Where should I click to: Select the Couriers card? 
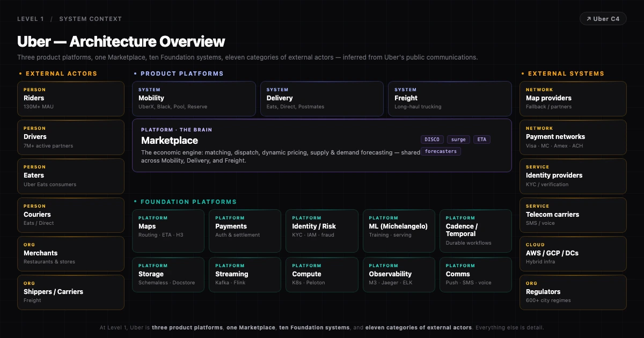(71, 215)
